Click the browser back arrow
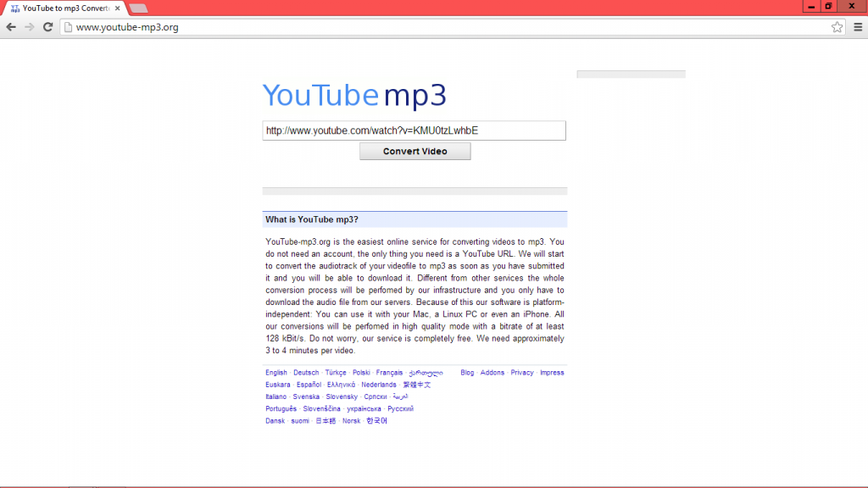Viewport: 868px width, 488px height. [x=11, y=27]
